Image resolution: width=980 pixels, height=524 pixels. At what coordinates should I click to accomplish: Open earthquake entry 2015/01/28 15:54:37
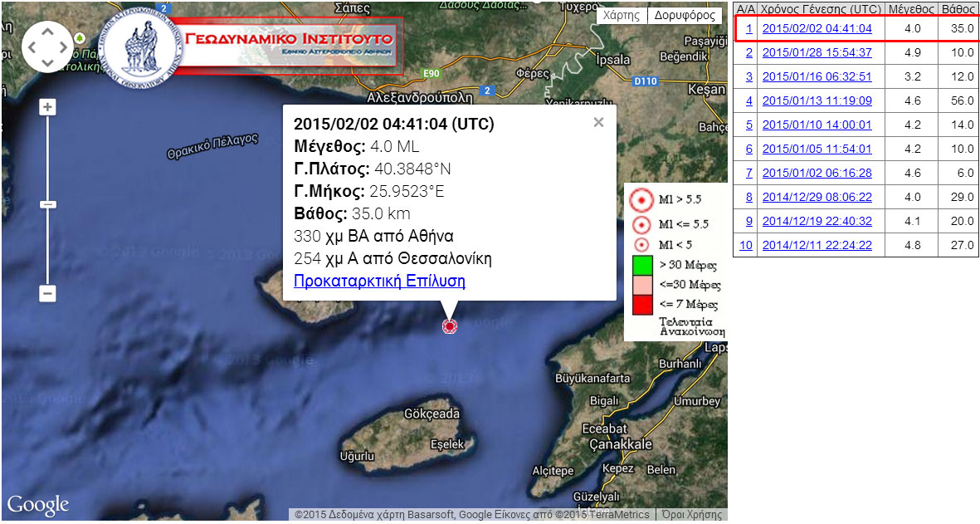(x=817, y=52)
